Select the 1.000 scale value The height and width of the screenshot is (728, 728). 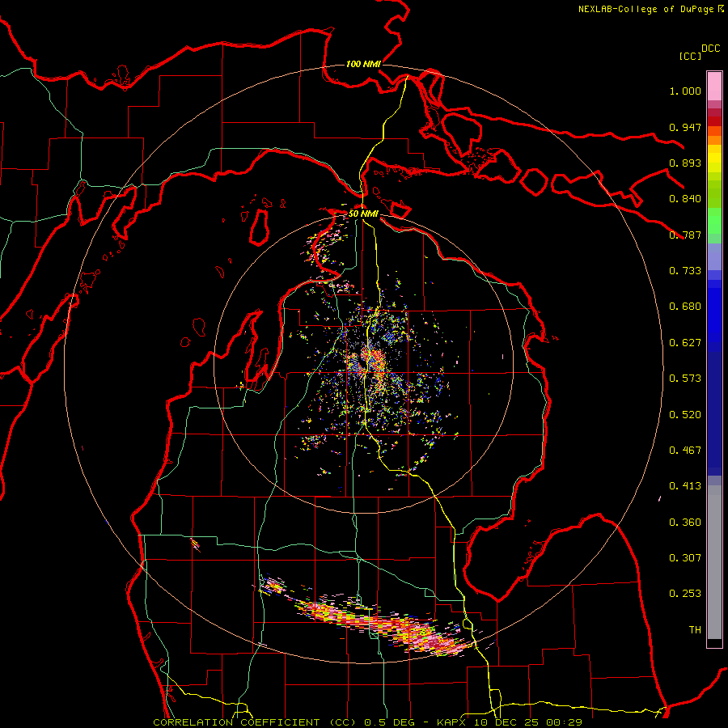click(x=685, y=91)
